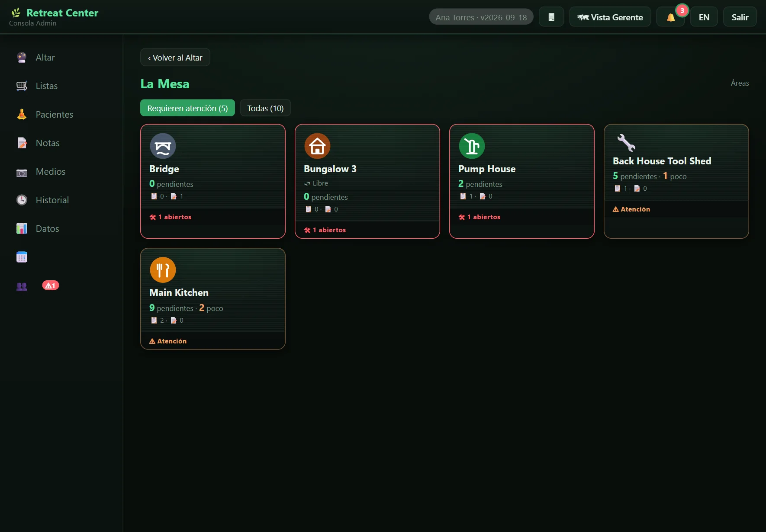This screenshot has height=532, width=766.
Task: Click the Back House Tool Shed wrench icon
Action: [x=626, y=143]
